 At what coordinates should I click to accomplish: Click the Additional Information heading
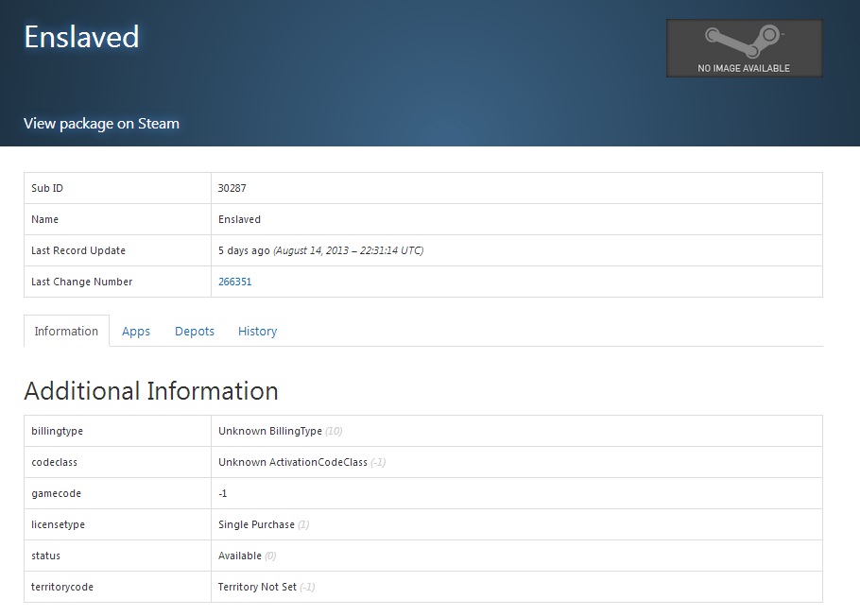pos(151,391)
